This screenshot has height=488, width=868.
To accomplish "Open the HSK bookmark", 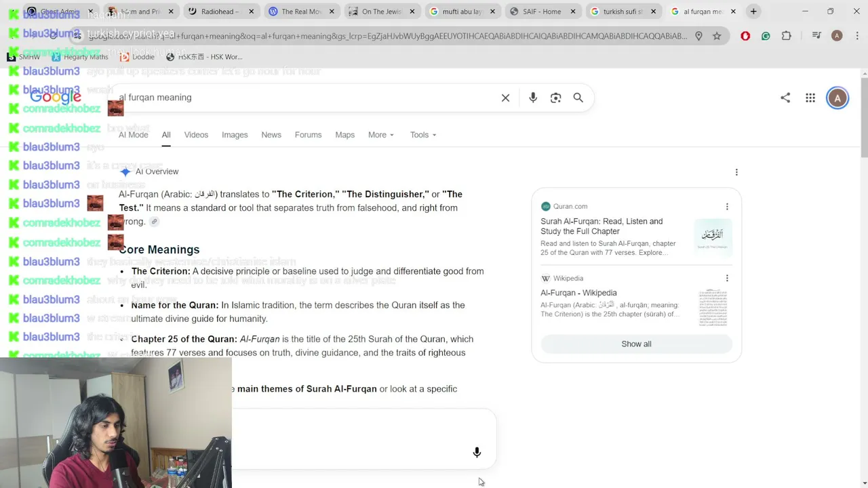I will click(x=204, y=57).
